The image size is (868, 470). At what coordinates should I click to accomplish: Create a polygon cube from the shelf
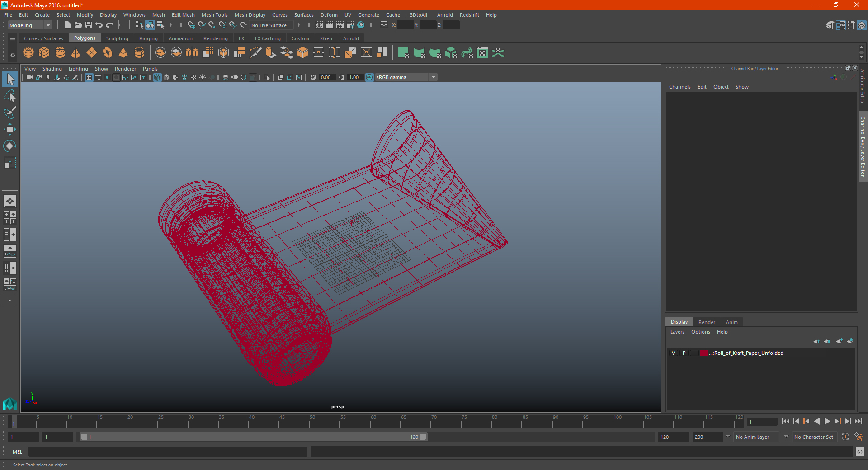(44, 53)
